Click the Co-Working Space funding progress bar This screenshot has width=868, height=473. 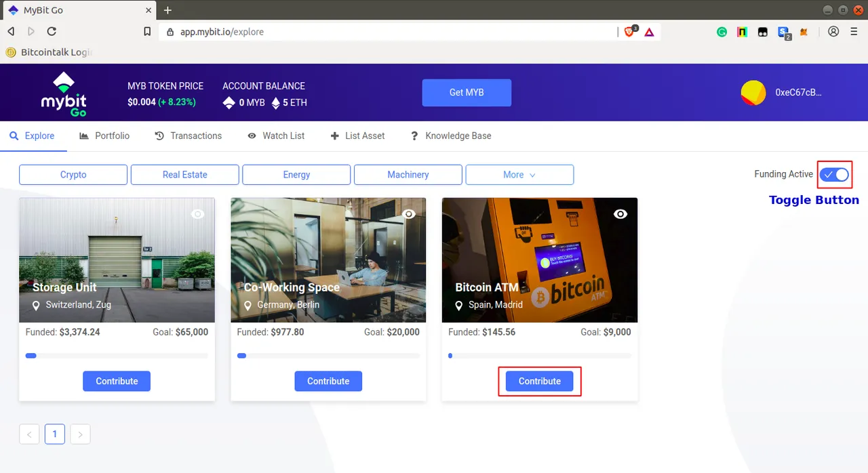tap(328, 356)
